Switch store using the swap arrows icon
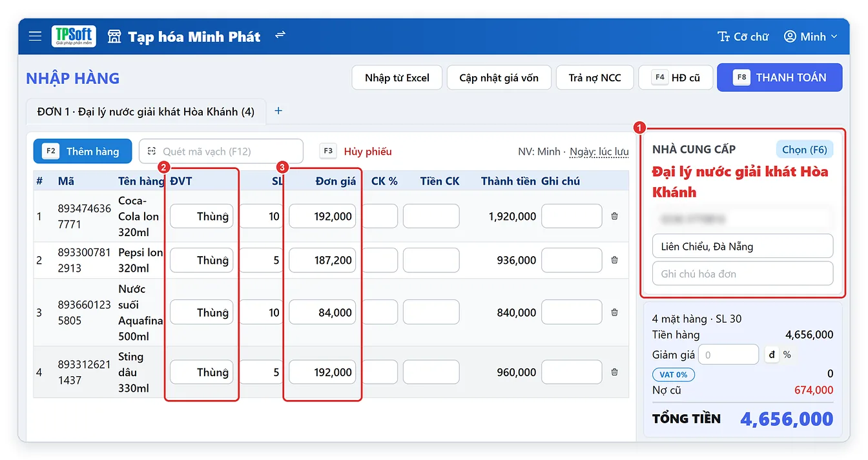The image size is (868, 460). pos(280,35)
